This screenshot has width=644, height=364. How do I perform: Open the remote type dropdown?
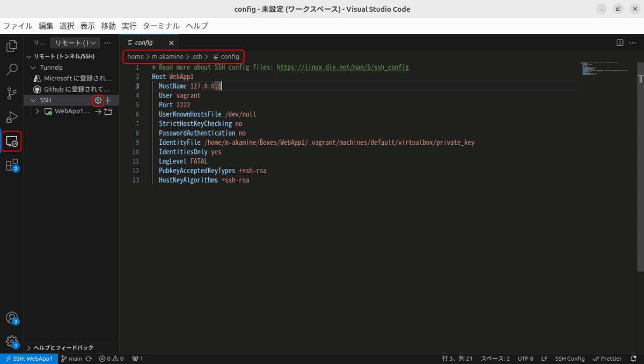click(76, 43)
